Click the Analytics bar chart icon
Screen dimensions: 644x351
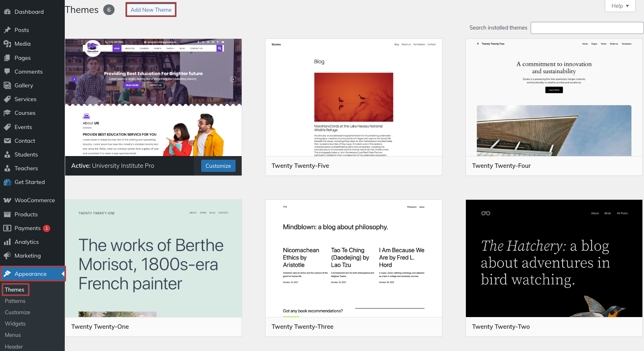[7, 242]
